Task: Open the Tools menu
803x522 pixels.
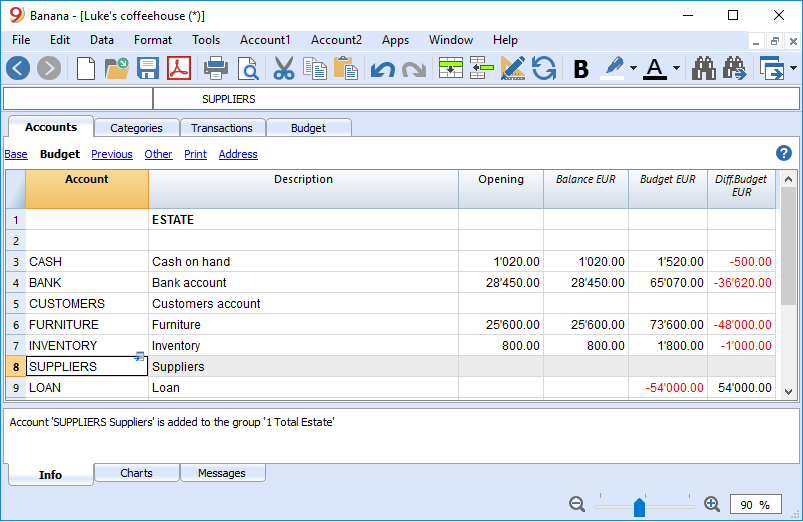Action: pyautogui.click(x=206, y=40)
